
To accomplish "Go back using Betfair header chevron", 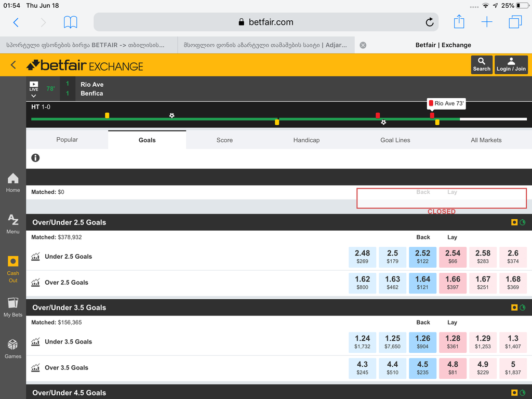I will tap(13, 65).
